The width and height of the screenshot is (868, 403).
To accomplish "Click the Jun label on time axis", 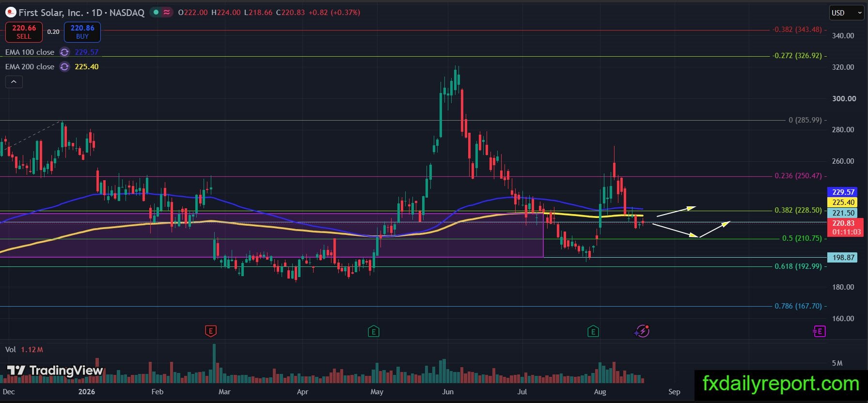I will [448, 392].
